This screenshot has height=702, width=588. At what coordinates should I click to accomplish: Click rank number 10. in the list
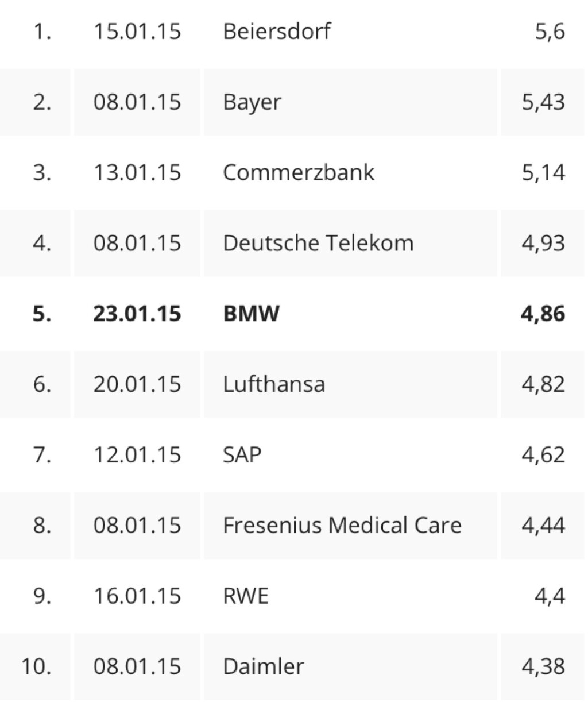pos(37,666)
